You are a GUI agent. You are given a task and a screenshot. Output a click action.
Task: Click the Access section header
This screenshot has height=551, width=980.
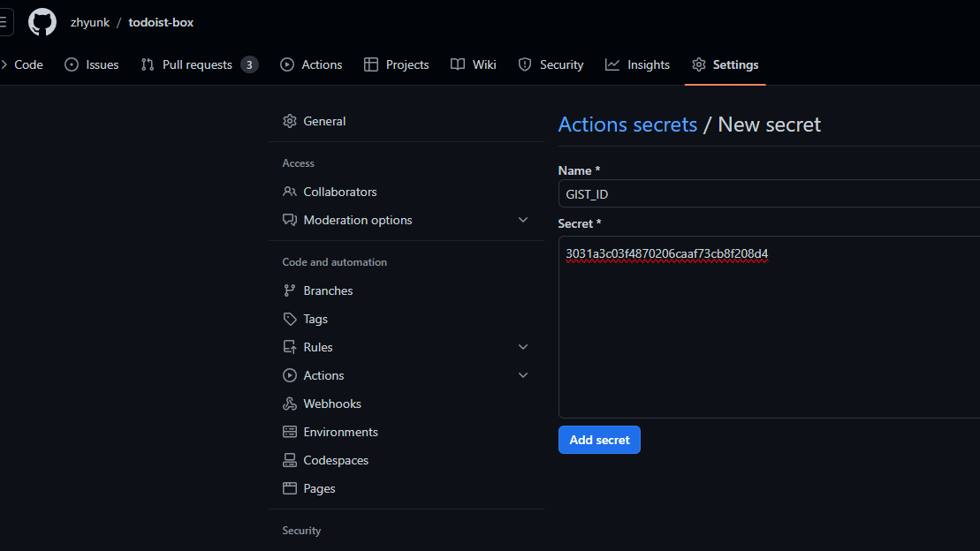(x=298, y=163)
